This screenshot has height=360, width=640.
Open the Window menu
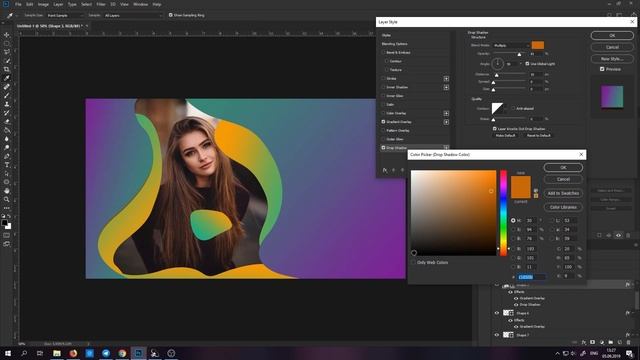[x=140, y=4]
